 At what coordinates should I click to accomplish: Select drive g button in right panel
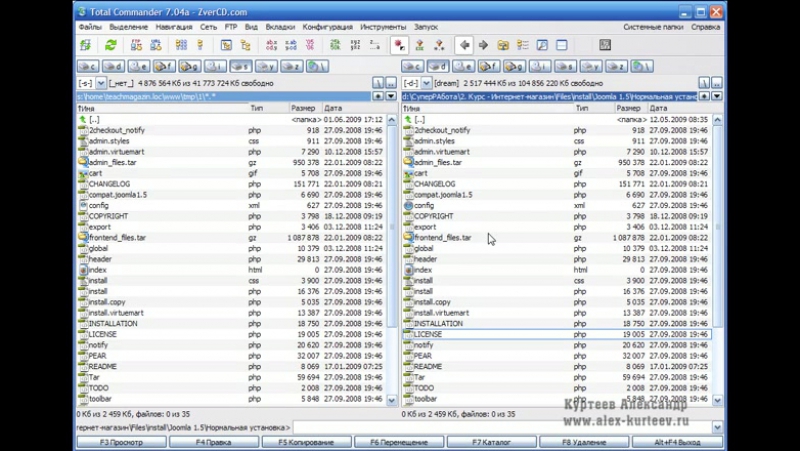(x=514, y=66)
